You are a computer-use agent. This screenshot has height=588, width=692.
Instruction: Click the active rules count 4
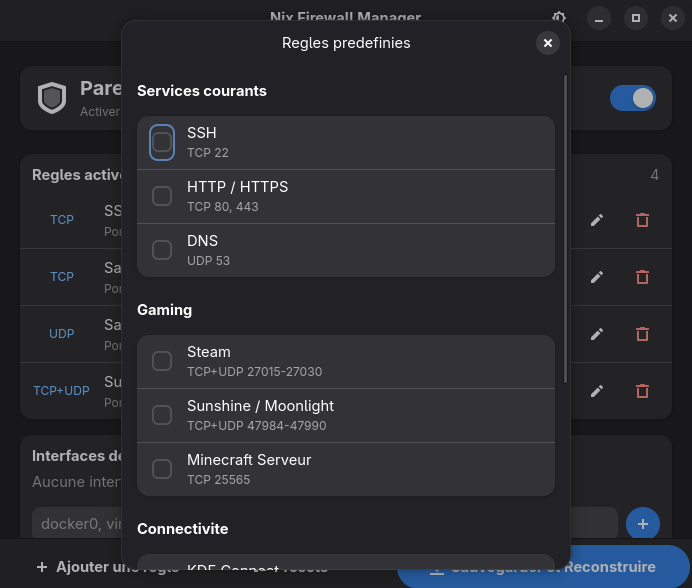point(654,175)
